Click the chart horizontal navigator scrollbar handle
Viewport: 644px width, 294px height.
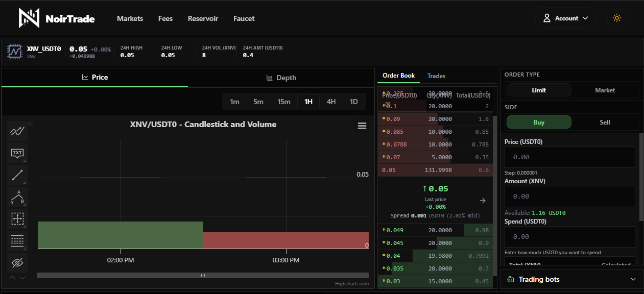pyautogui.click(x=203, y=276)
